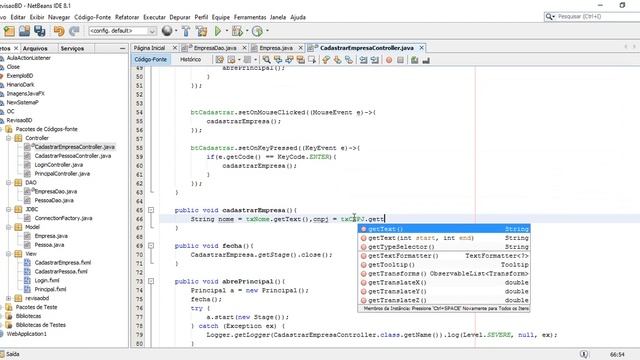Open the Editar menu

(18, 17)
